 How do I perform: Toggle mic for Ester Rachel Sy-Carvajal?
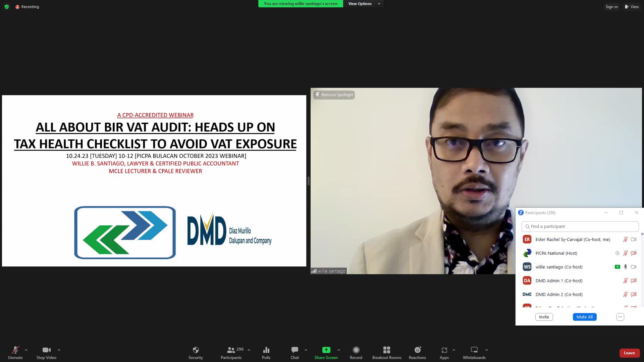pyautogui.click(x=625, y=240)
